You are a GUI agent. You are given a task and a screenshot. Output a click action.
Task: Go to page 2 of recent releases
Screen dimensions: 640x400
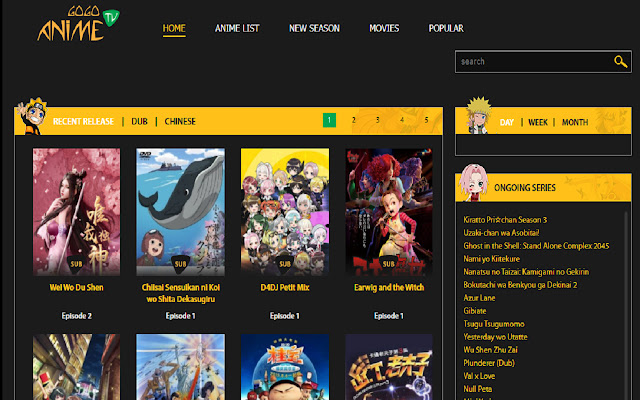coord(353,120)
